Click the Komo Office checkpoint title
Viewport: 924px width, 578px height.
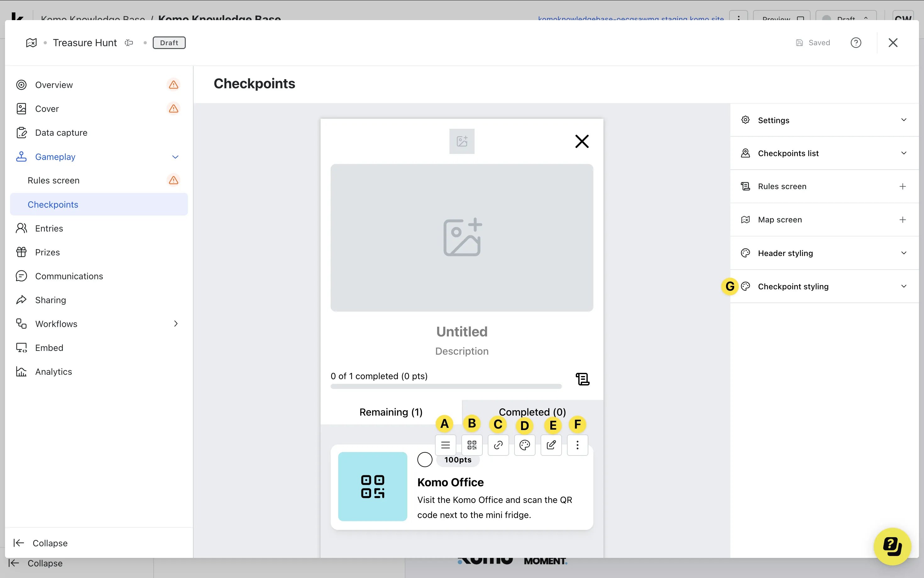pyautogui.click(x=450, y=483)
